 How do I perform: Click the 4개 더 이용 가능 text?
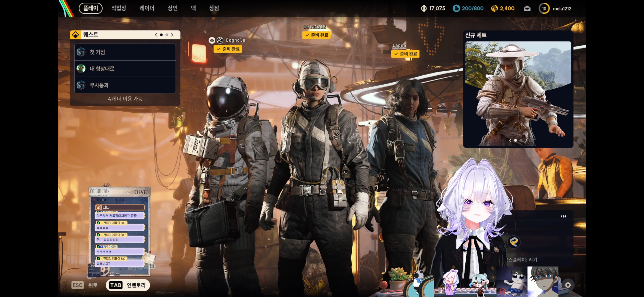(x=125, y=99)
